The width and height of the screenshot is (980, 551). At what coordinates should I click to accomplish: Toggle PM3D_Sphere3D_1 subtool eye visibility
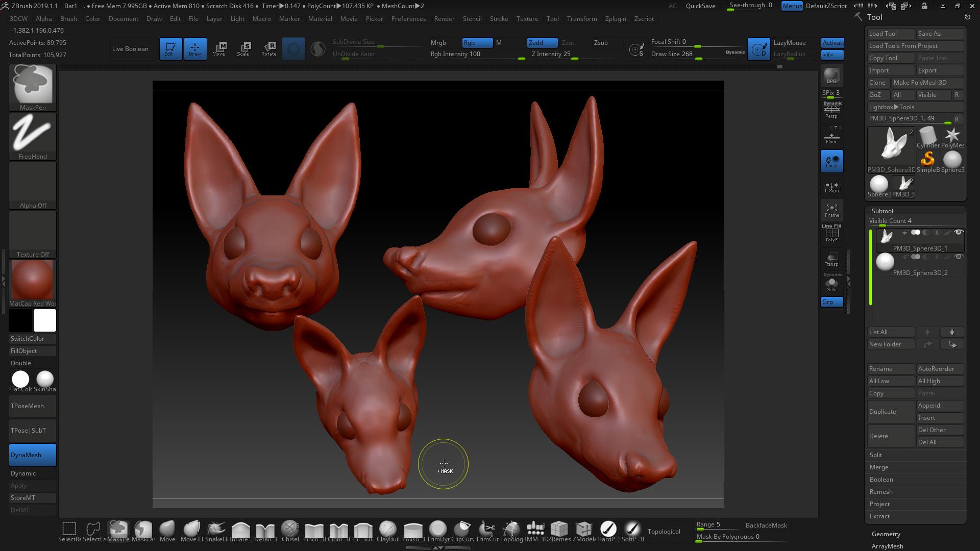(x=959, y=233)
